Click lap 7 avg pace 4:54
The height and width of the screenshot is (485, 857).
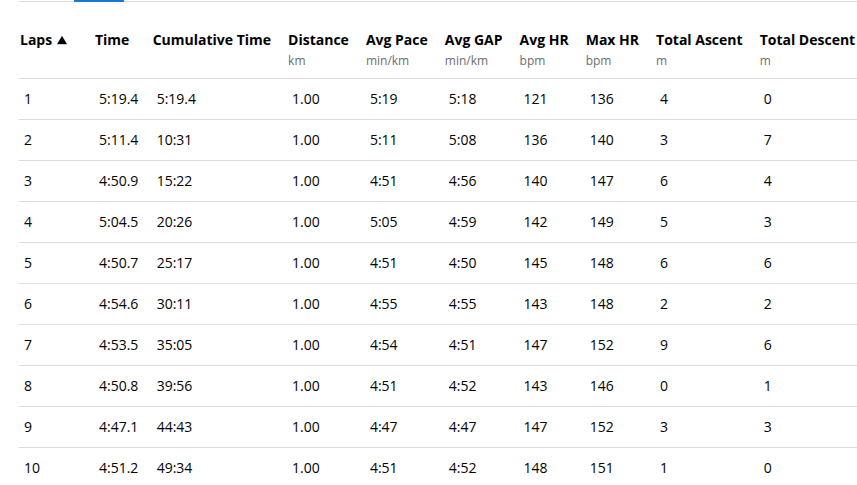coord(384,346)
